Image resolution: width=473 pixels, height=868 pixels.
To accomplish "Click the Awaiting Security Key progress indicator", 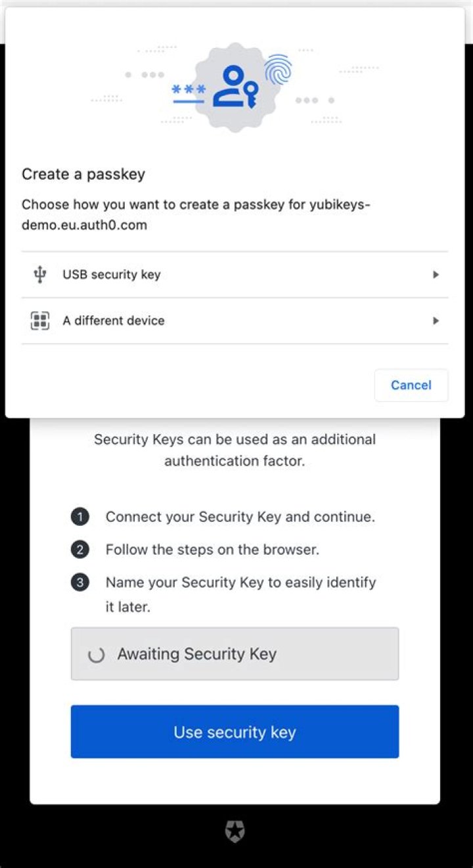I will (235, 654).
